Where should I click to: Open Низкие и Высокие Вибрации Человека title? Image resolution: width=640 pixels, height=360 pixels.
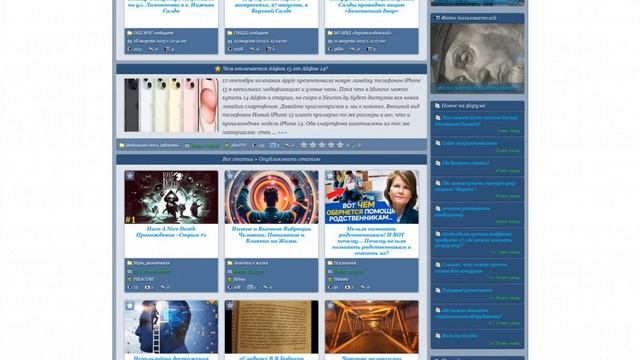coord(271,235)
